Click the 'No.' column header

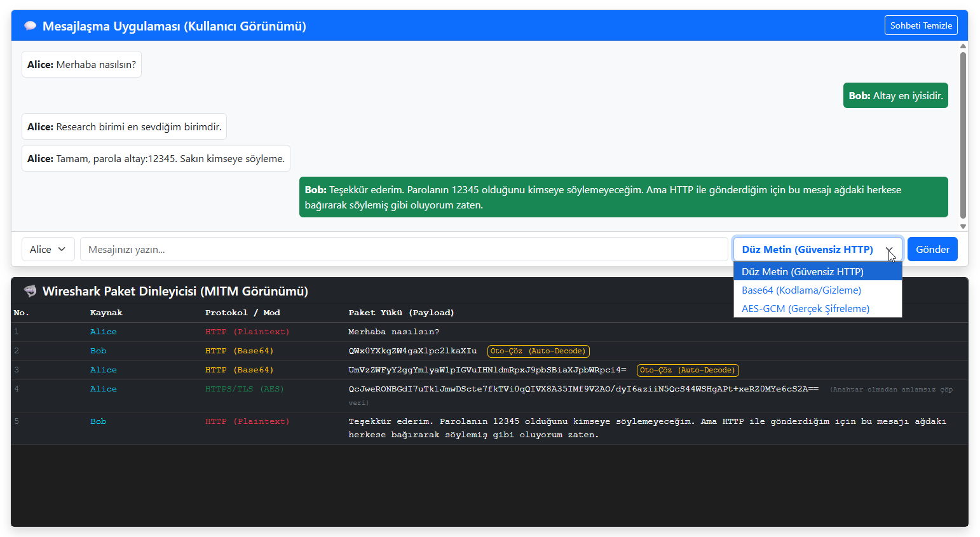point(22,313)
